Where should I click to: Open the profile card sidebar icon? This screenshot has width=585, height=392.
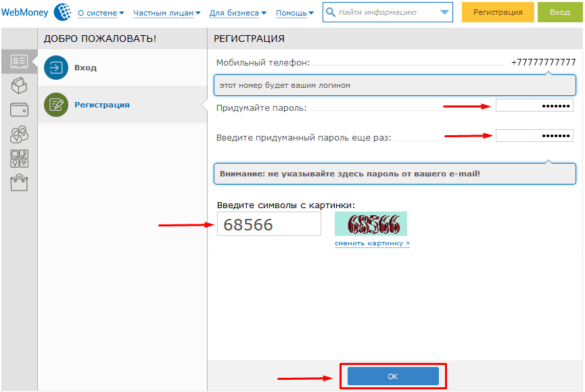(x=19, y=62)
